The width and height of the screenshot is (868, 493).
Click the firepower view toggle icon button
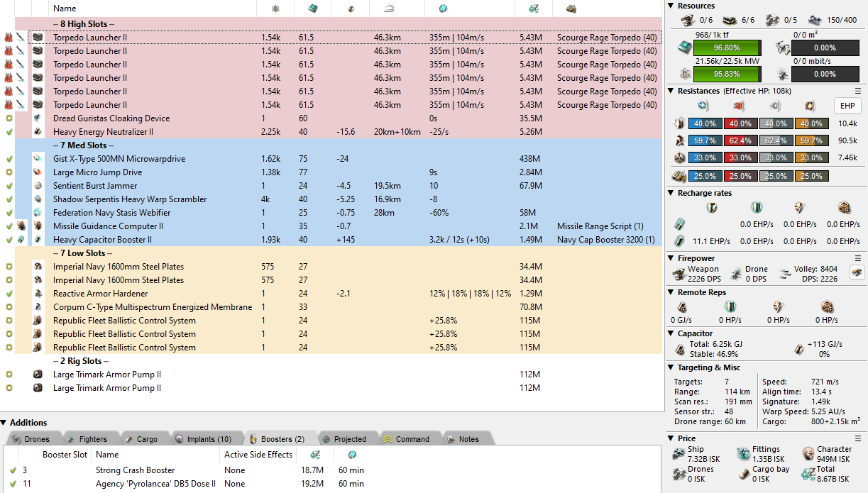(x=857, y=273)
